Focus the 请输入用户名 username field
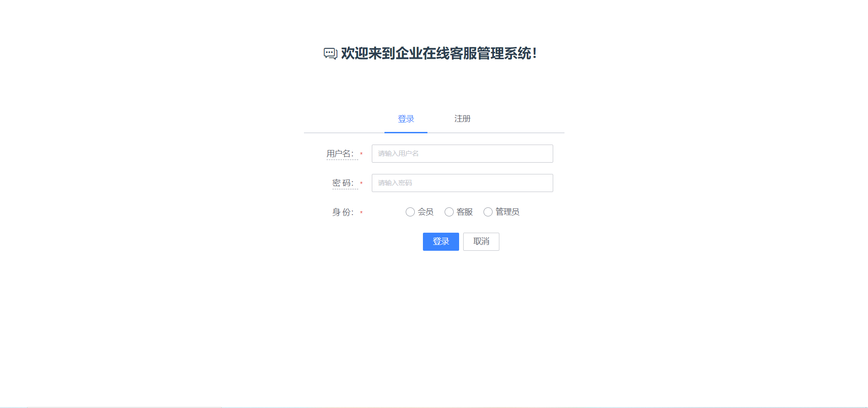 tap(462, 154)
